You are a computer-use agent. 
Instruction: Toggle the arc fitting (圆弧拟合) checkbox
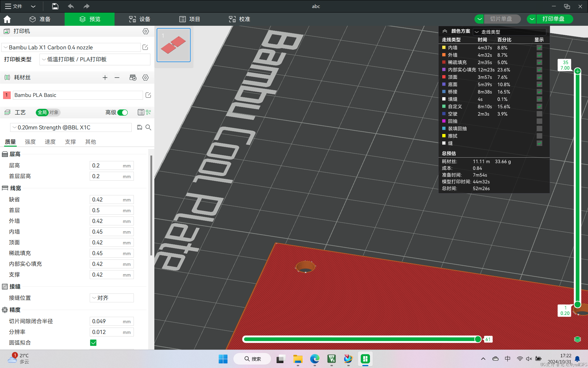click(93, 343)
